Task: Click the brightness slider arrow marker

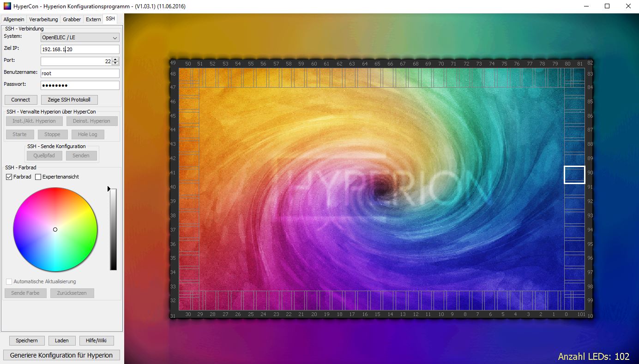Action: (x=109, y=189)
